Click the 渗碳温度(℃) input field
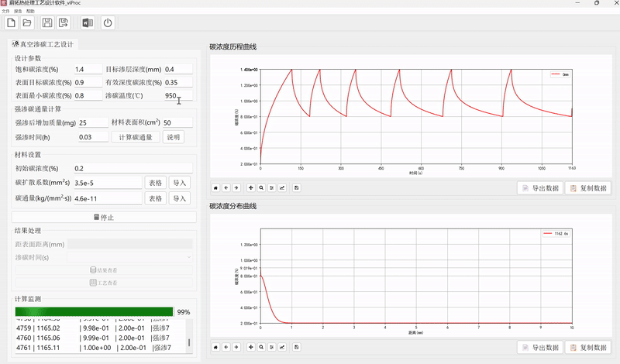620x364 pixels. point(177,96)
